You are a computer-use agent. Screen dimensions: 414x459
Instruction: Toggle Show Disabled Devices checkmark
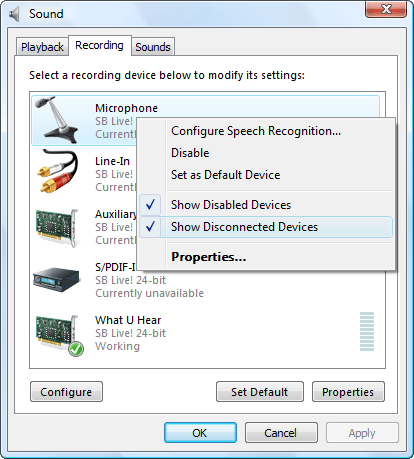click(x=150, y=205)
